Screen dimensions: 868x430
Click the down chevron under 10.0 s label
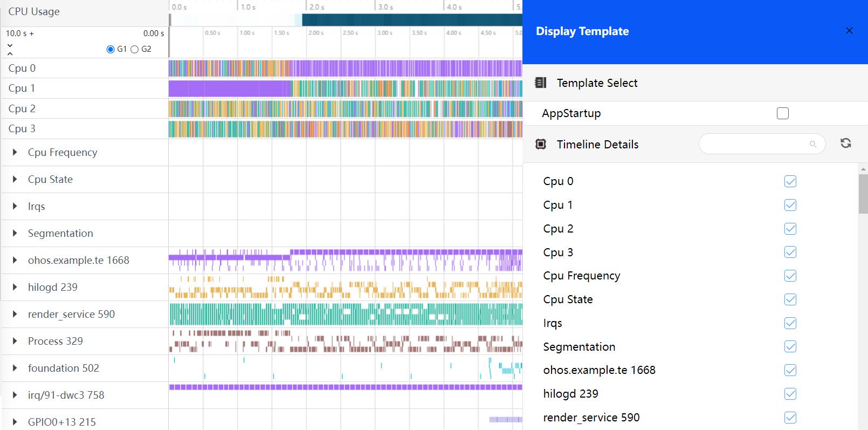coord(10,45)
